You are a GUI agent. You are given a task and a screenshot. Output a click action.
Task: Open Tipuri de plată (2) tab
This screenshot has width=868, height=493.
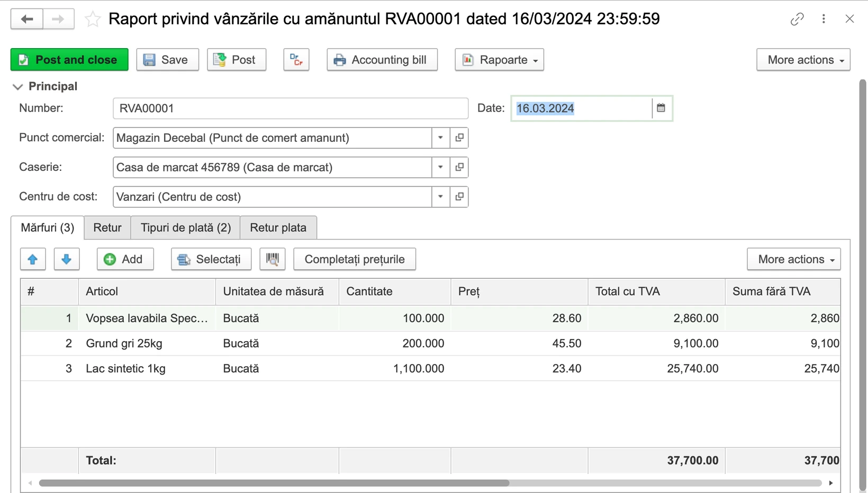186,228
